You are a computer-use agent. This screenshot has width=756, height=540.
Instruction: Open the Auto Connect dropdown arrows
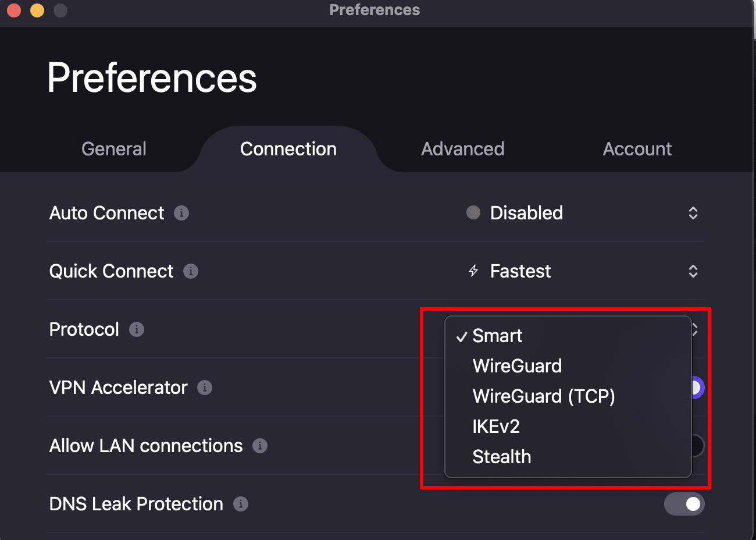693,213
